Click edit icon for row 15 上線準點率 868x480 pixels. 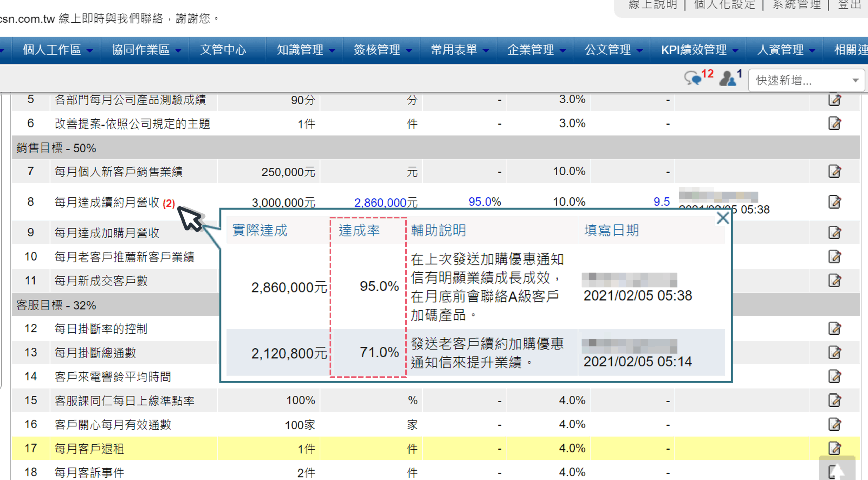coord(834,400)
